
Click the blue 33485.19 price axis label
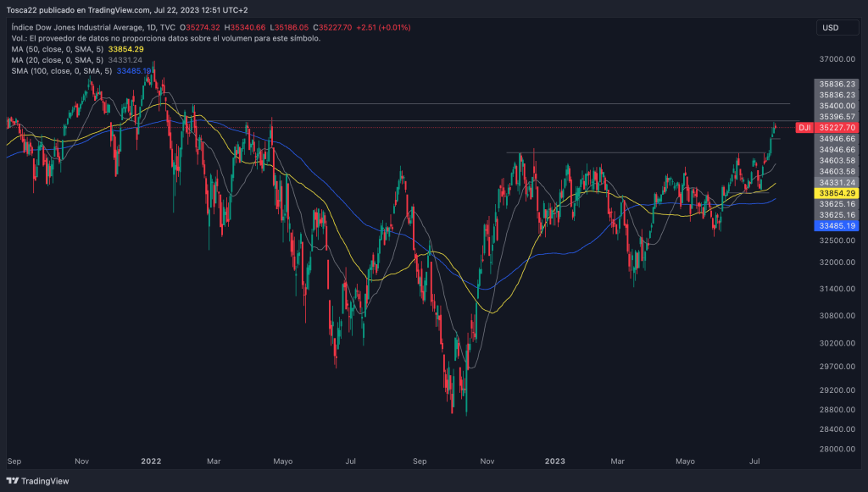pos(837,226)
